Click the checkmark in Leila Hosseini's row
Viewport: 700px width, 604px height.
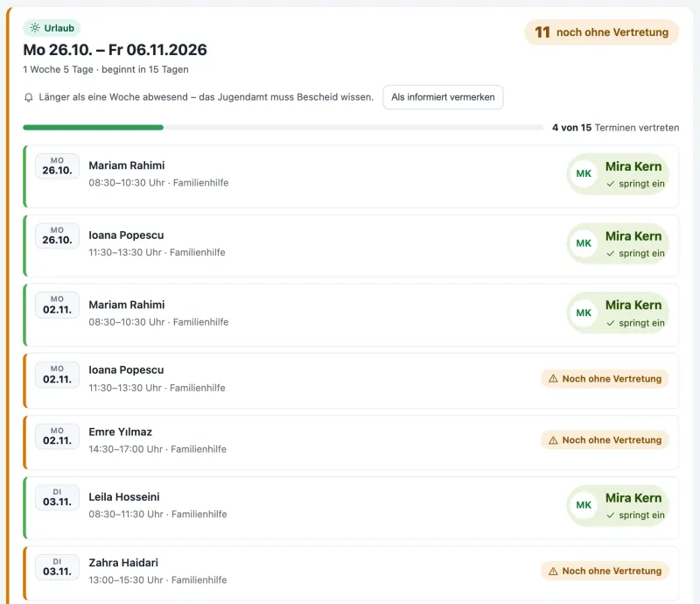(610, 515)
